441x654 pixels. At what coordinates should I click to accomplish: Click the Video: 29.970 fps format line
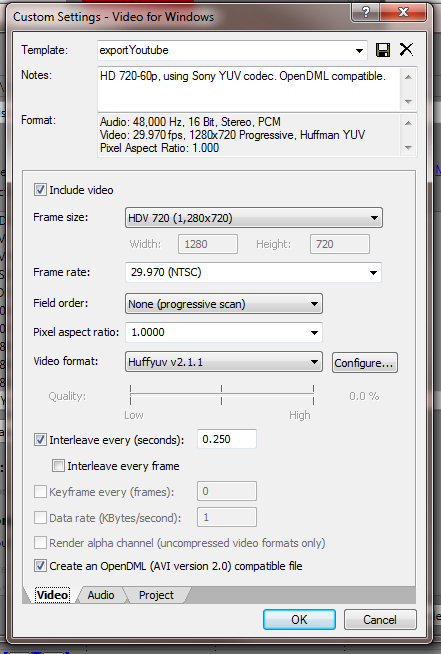click(232, 135)
